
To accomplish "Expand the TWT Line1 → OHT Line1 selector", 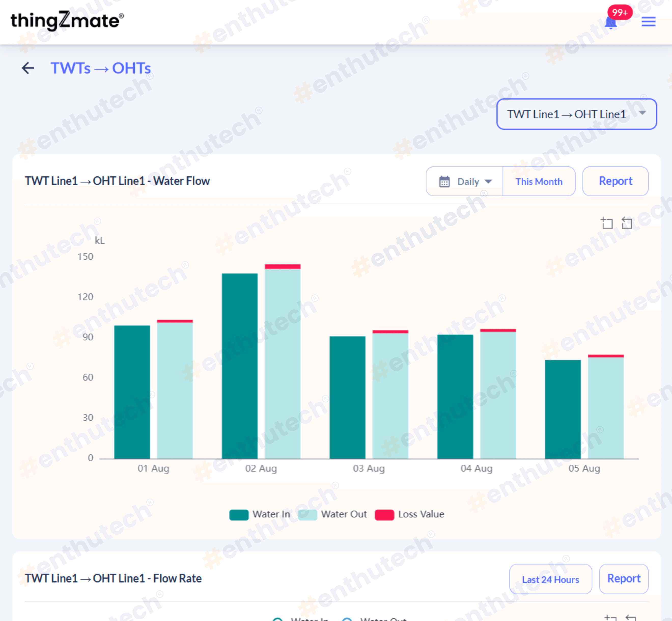I will [x=577, y=114].
